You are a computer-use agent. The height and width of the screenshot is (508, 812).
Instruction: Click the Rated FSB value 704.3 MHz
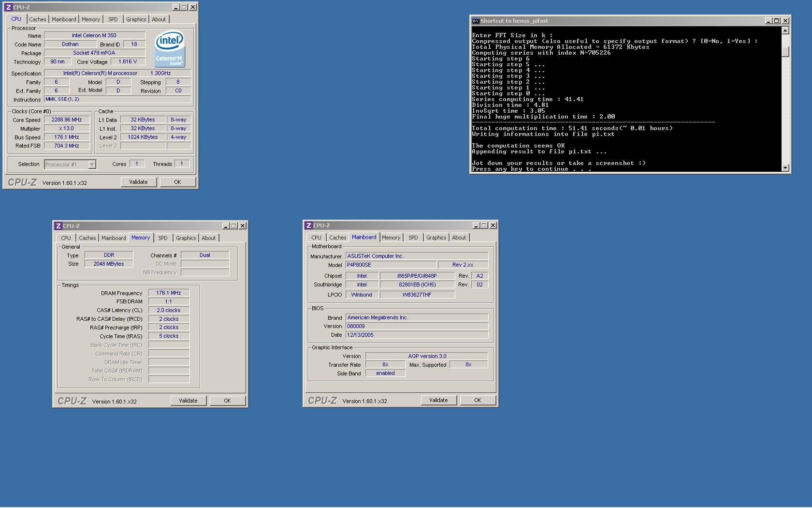coord(67,146)
